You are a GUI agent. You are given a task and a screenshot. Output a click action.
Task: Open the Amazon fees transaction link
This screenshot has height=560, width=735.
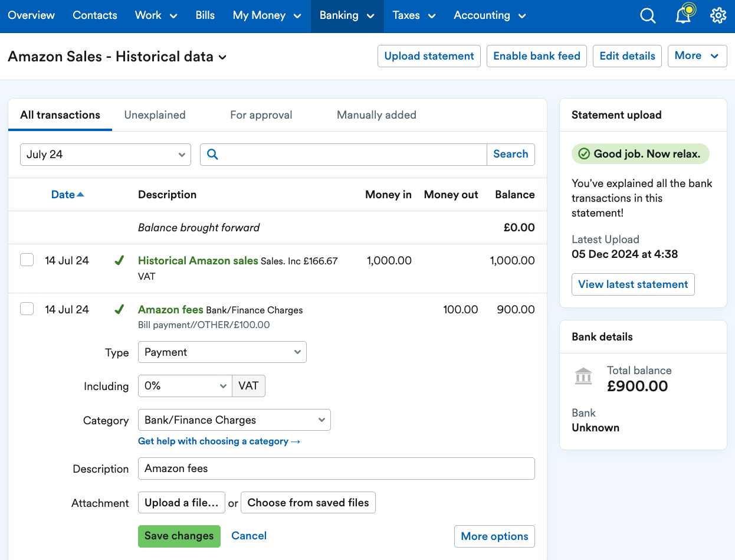170,309
